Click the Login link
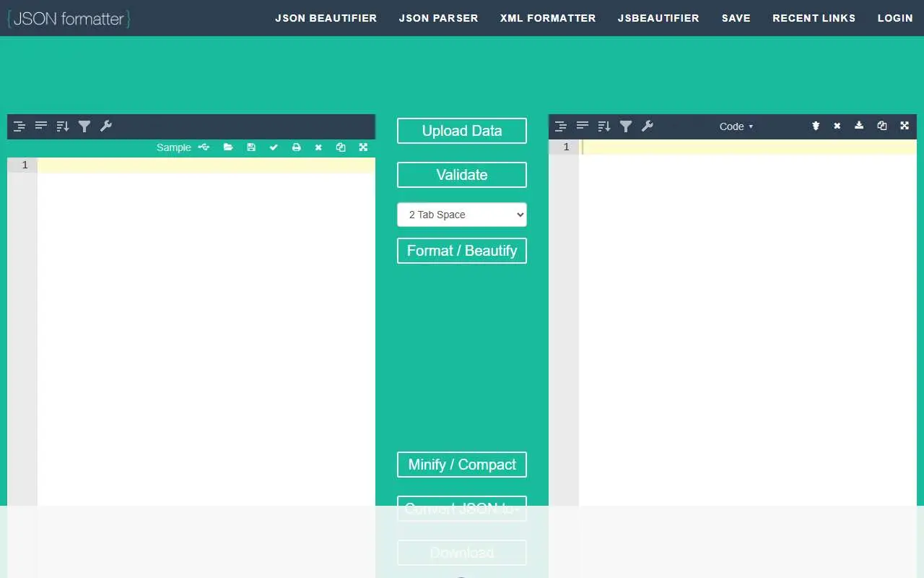Viewport: 924px width, 578px height. coord(895,18)
